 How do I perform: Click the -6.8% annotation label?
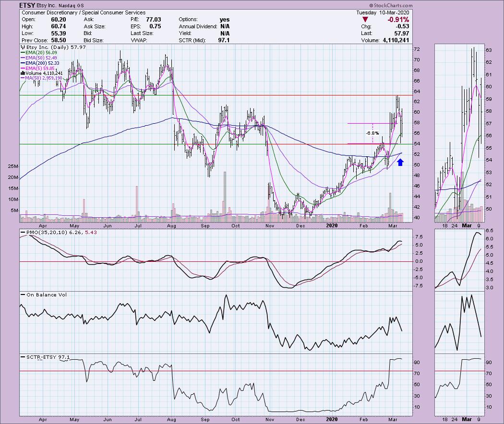pos(372,133)
